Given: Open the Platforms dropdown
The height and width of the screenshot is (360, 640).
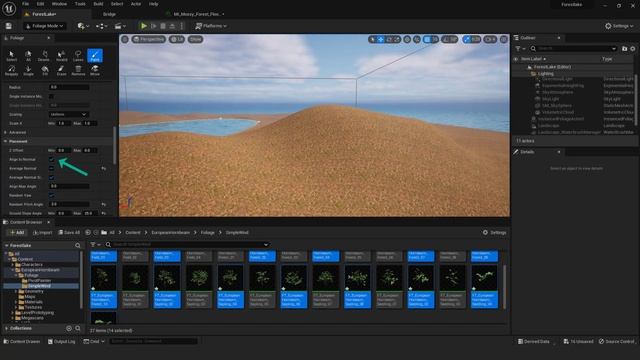Looking at the screenshot, I should (x=211, y=26).
